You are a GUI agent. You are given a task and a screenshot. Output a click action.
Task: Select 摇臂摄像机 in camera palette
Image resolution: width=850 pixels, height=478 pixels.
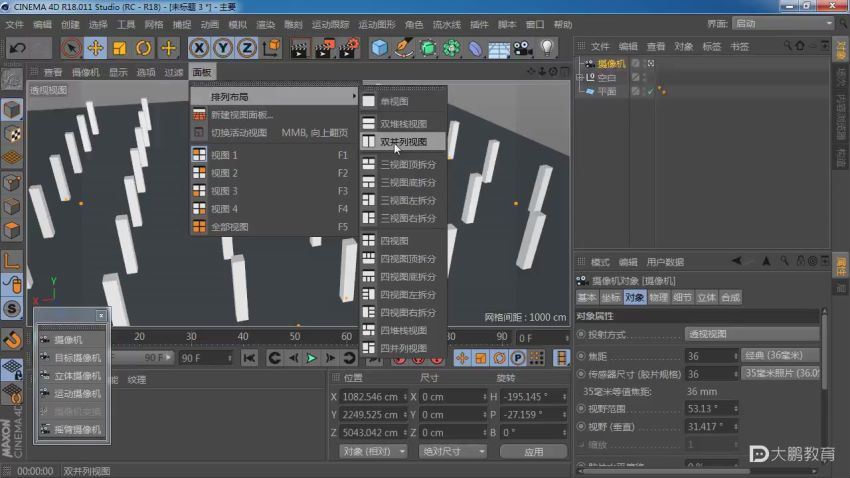(72, 430)
